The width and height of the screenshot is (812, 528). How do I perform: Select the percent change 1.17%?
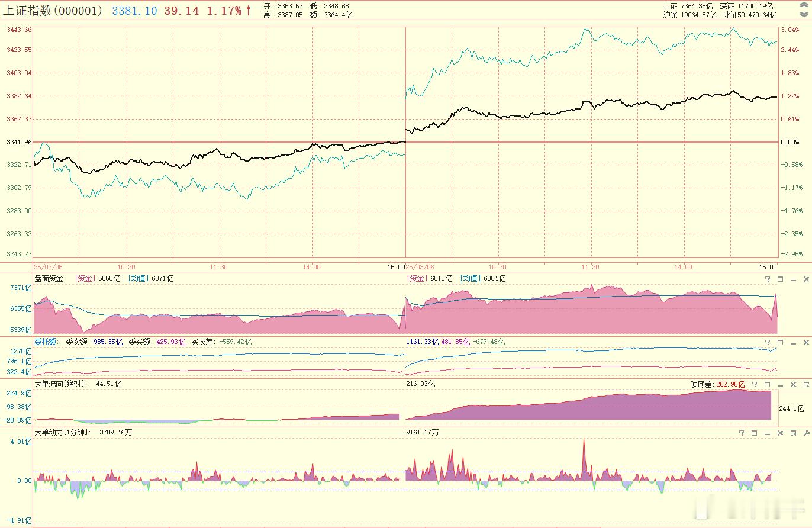(224, 10)
